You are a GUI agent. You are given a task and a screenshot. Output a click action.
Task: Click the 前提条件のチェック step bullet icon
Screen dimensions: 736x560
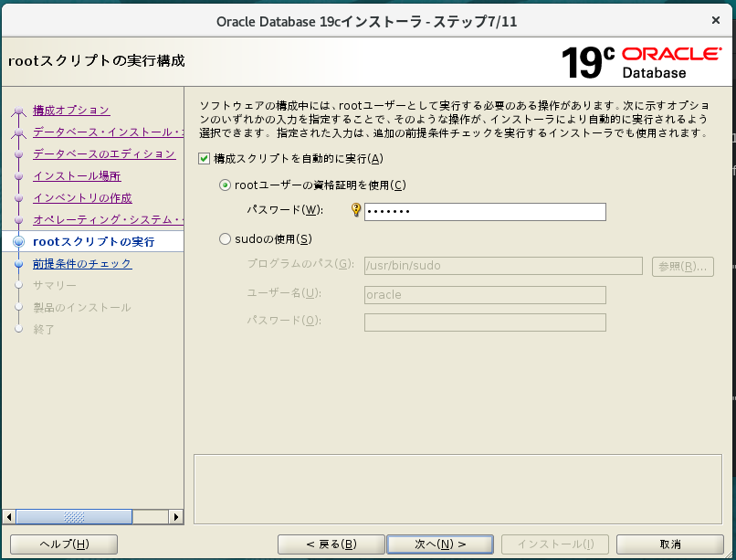pyautogui.click(x=19, y=264)
